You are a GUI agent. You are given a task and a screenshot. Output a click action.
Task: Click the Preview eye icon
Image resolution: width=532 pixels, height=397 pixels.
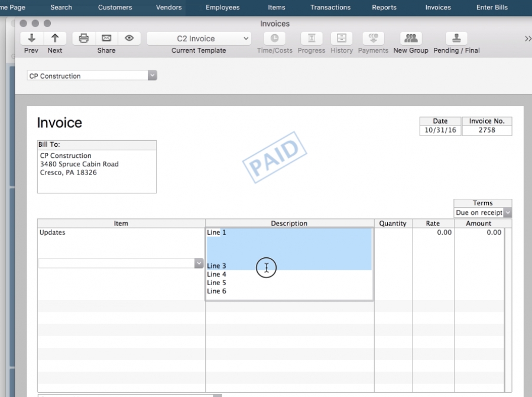coord(129,37)
